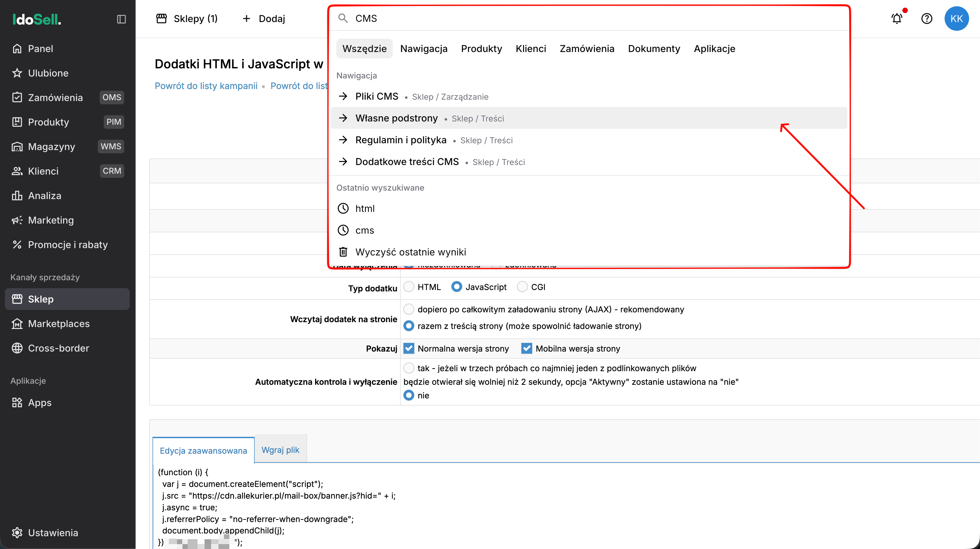Select 'tak' for automatic control radio
The image size is (980, 549).
(x=409, y=368)
